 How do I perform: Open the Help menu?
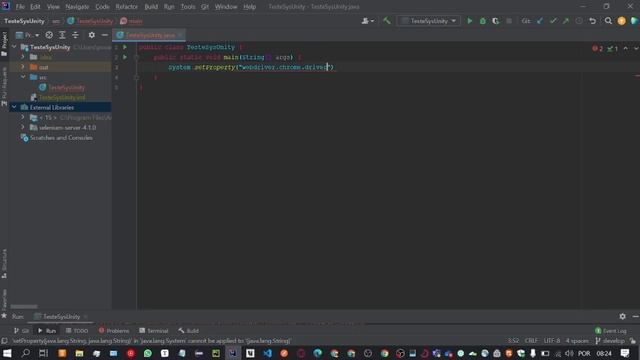249,7
